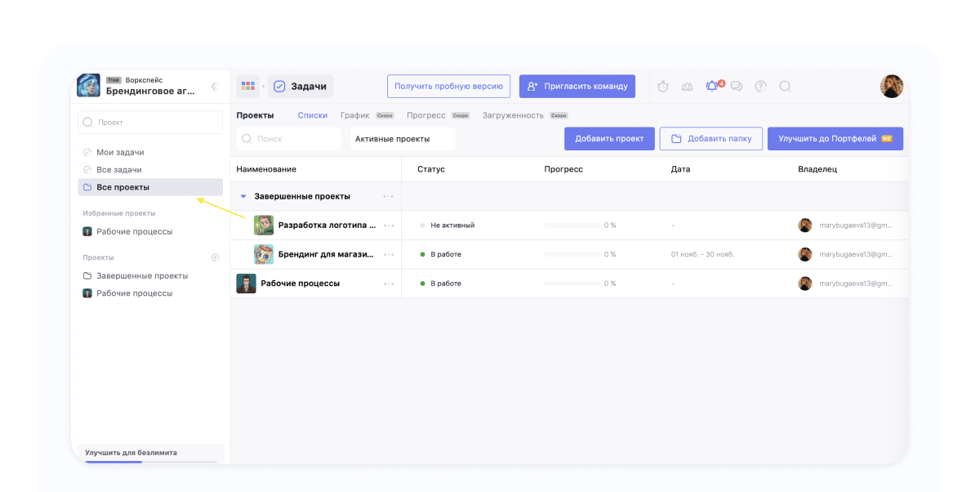Click the plus icon next to Проекты
The height and width of the screenshot is (492, 980).
[216, 257]
